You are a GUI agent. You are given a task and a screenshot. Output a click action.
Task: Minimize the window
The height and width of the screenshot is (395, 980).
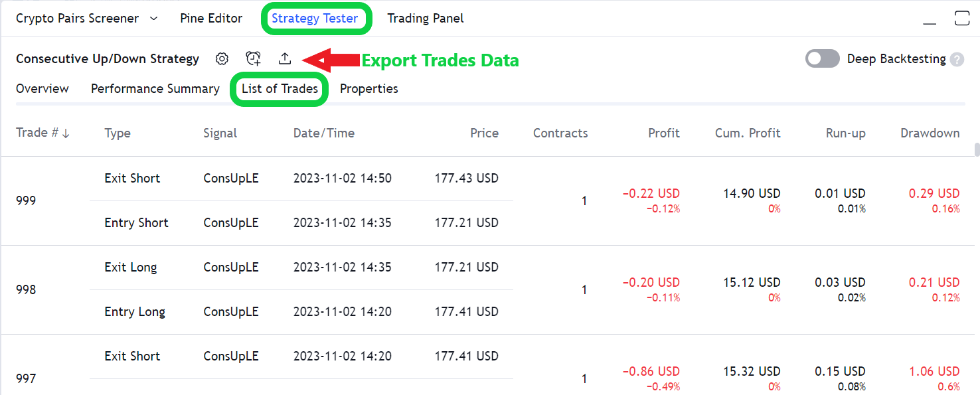point(928,22)
